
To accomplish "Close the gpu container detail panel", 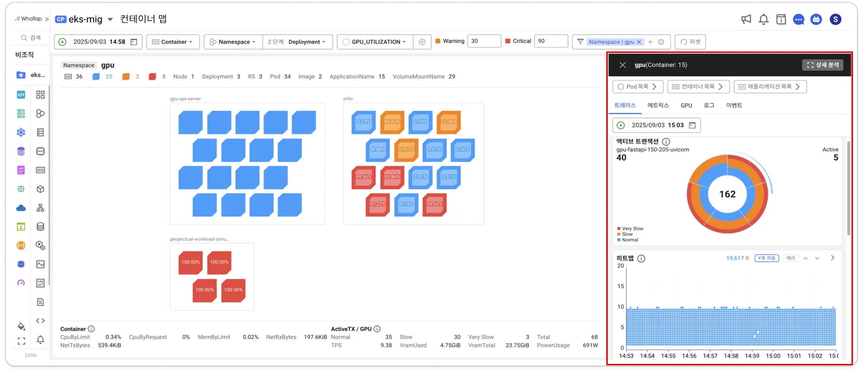I will tap(623, 65).
